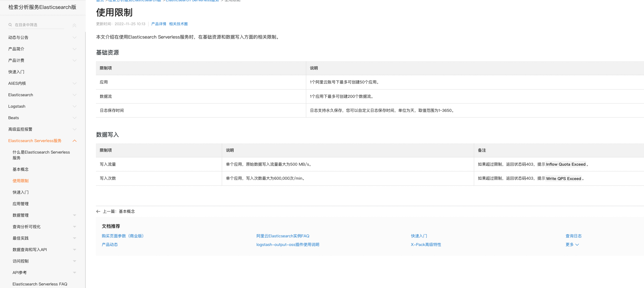Click the 写入流量 table cell
This screenshot has height=288, width=644.
(x=159, y=164)
